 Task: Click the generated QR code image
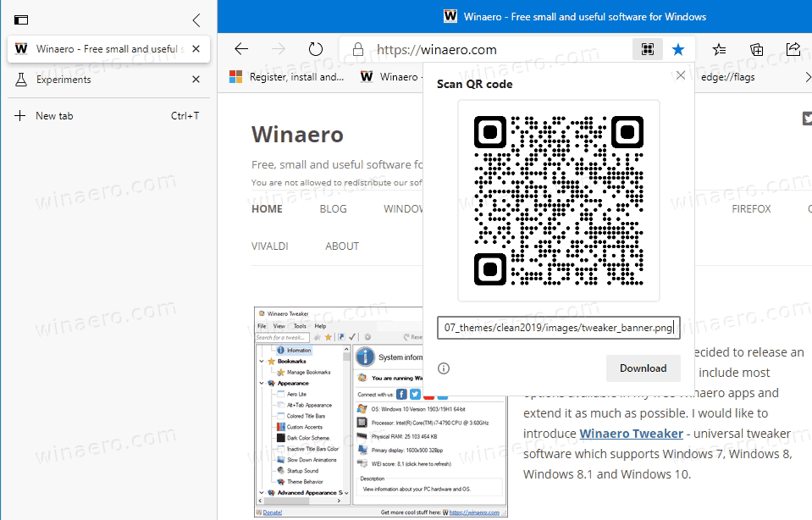(x=559, y=201)
